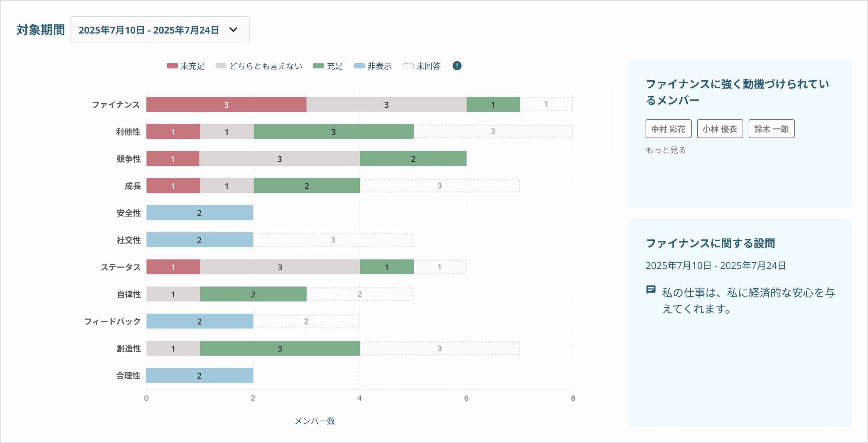Toggle 未回答 legend item
This screenshot has width=868, height=443.
422,66
